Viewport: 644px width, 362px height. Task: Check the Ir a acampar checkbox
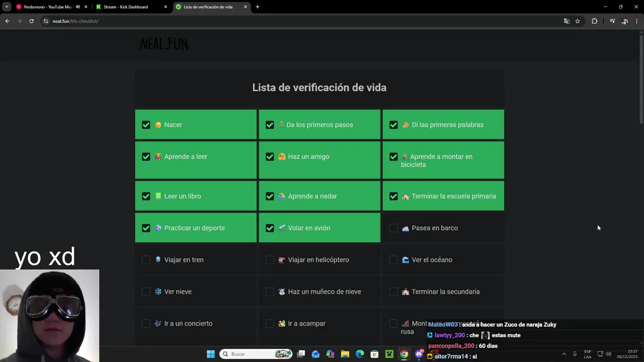270,324
